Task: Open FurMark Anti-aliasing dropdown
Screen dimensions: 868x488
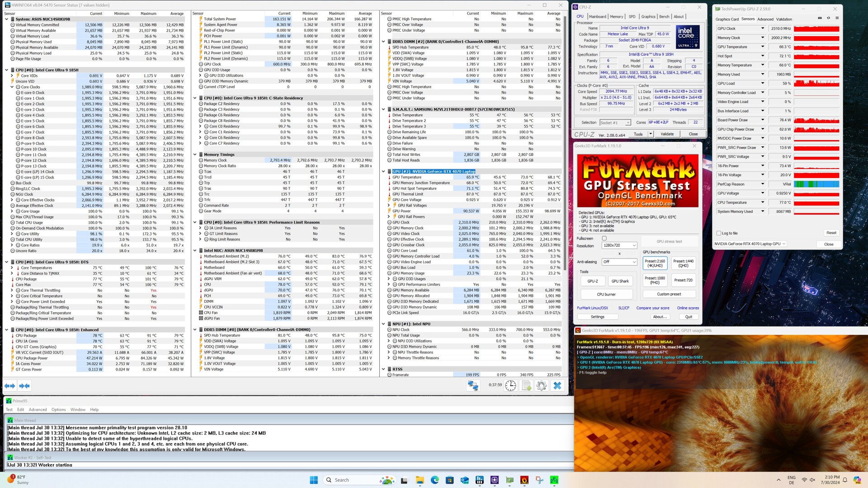Action: pyautogui.click(x=619, y=262)
